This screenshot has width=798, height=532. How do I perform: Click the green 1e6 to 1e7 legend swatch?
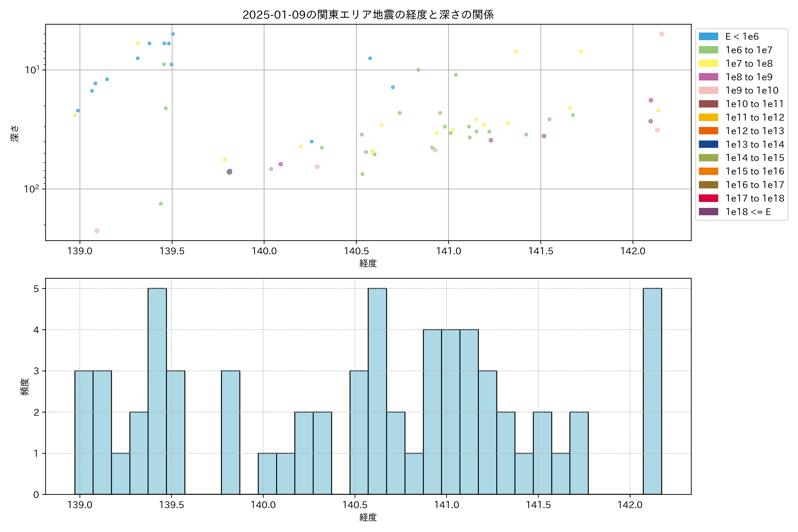[708, 50]
